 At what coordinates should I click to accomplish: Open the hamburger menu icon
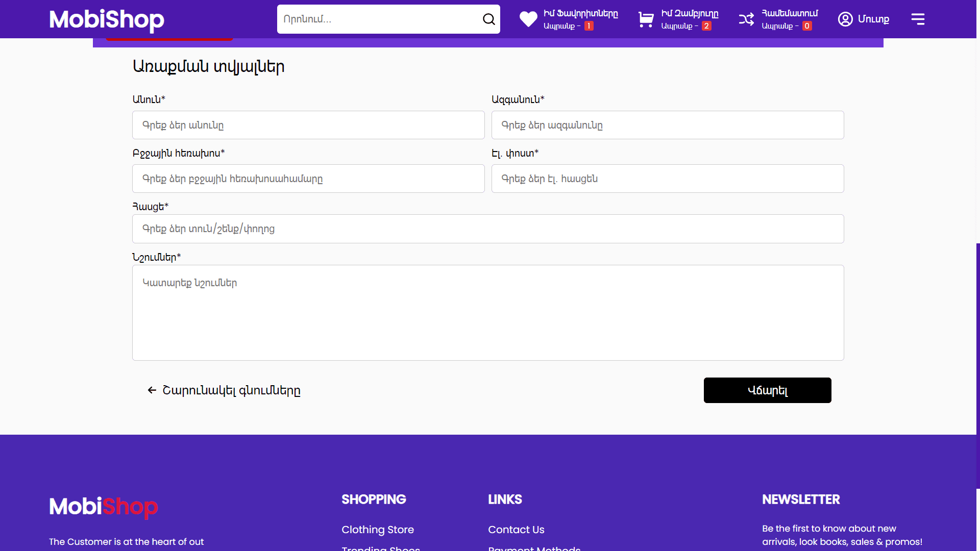[918, 19]
